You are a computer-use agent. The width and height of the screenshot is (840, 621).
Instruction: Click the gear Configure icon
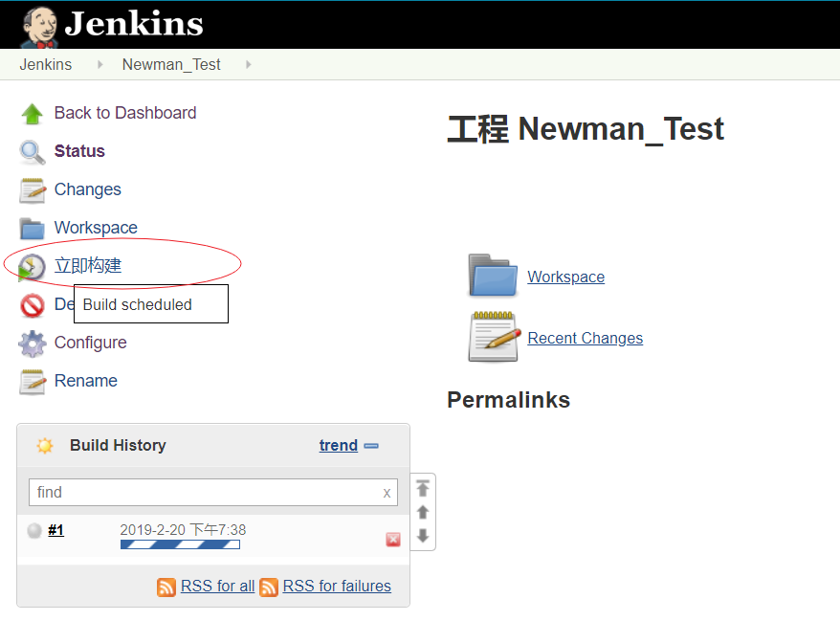(33, 344)
